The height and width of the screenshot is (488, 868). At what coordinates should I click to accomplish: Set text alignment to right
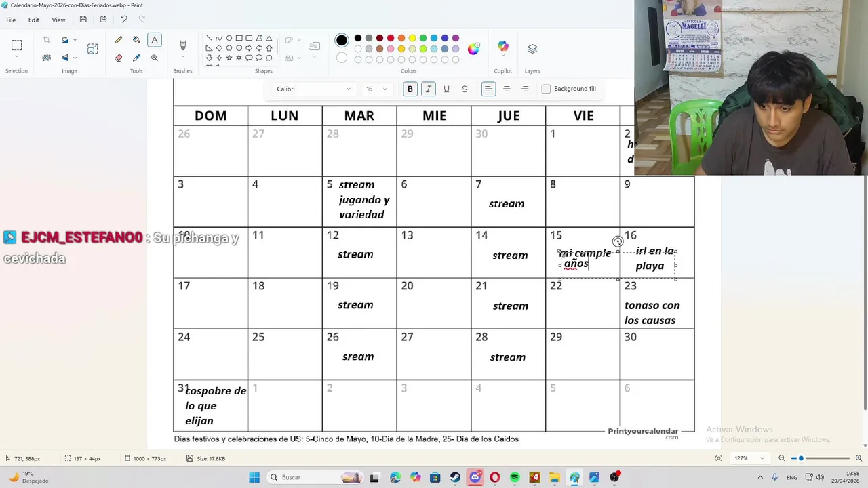coord(525,89)
